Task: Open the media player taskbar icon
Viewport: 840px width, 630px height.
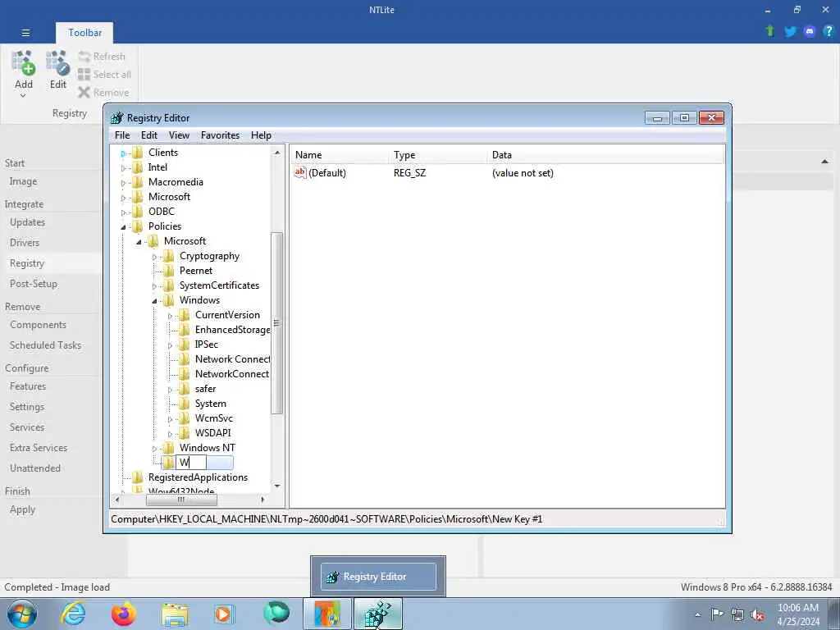Action: 224,614
